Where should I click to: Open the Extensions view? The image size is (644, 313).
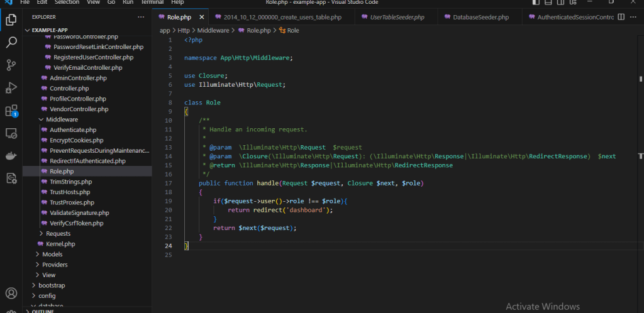(11, 111)
